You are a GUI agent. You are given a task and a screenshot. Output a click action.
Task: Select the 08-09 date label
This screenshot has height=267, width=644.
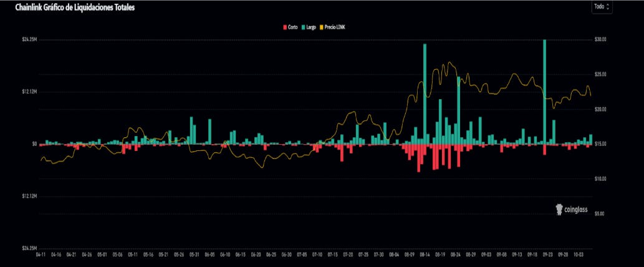pos(410,255)
